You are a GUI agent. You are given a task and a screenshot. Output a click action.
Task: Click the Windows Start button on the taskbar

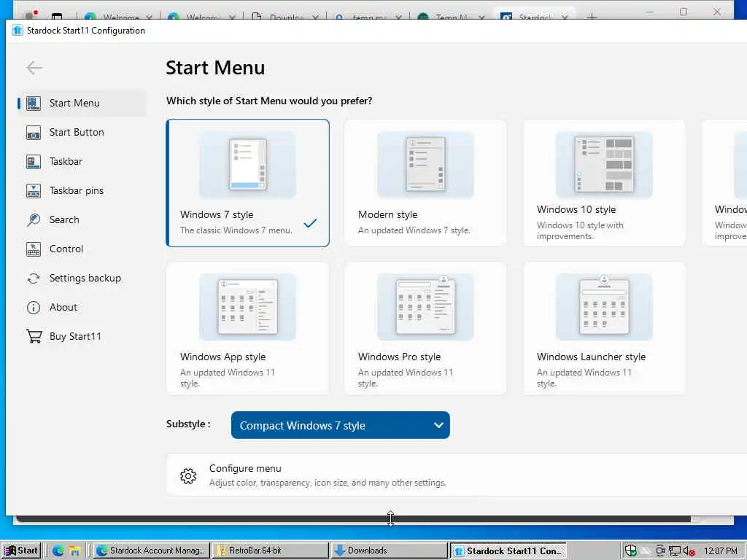pyautogui.click(x=21, y=551)
